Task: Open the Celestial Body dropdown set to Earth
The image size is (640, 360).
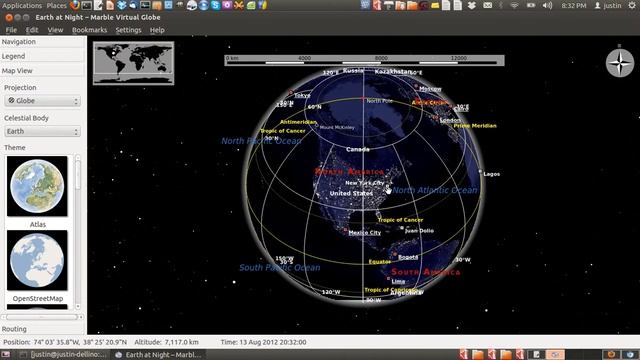Action: click(42, 131)
